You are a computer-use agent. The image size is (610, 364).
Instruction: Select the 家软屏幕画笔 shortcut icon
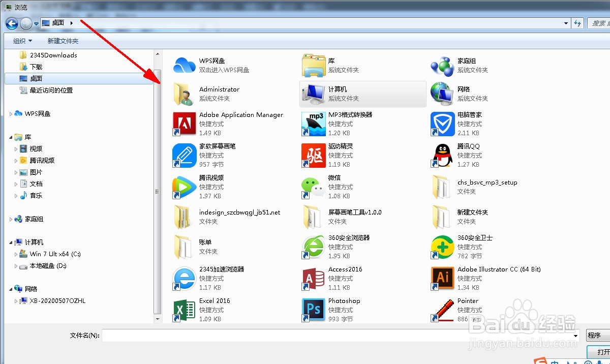[185, 156]
